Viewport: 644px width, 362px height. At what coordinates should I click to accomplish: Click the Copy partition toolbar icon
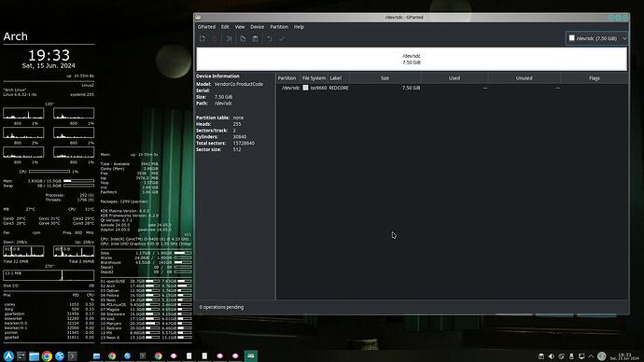click(x=243, y=38)
